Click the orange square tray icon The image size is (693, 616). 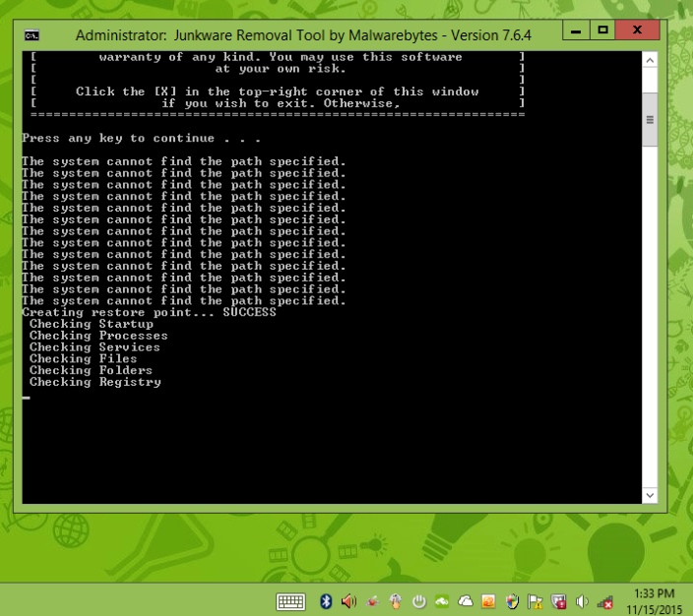[x=488, y=601]
